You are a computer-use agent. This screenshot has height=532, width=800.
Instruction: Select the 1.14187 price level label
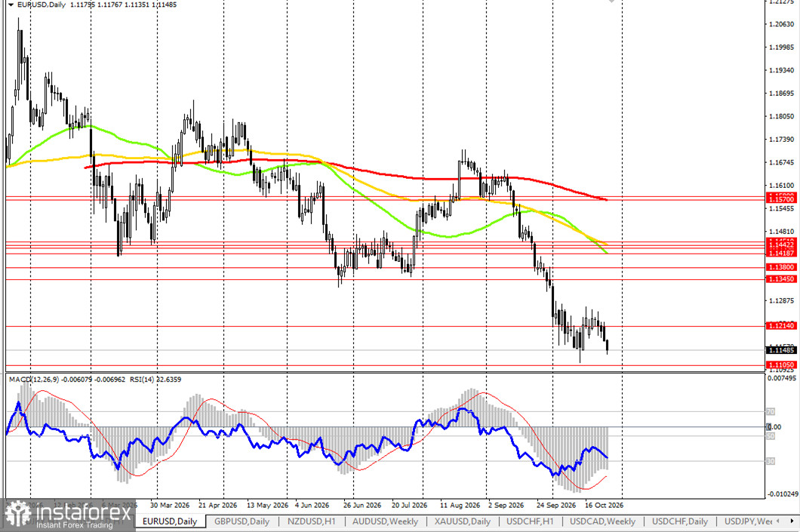point(781,253)
